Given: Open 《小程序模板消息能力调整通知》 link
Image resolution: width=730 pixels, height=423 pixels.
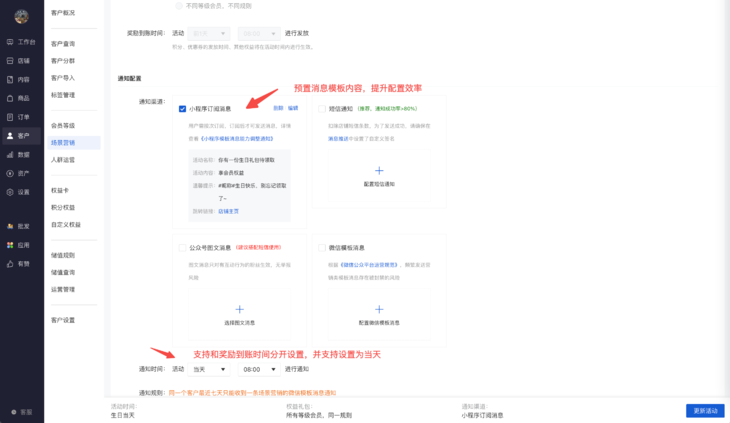Looking at the screenshot, I should 237,139.
